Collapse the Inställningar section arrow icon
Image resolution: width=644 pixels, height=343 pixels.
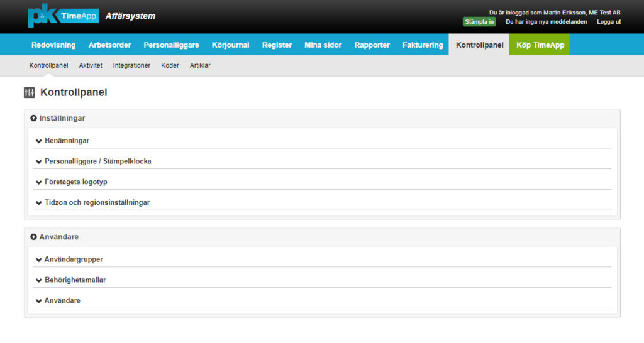(x=33, y=118)
